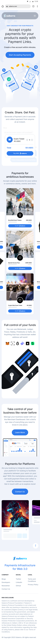
Task: Click the MetaMask fox wallet icon
Action: pos(7,343)
